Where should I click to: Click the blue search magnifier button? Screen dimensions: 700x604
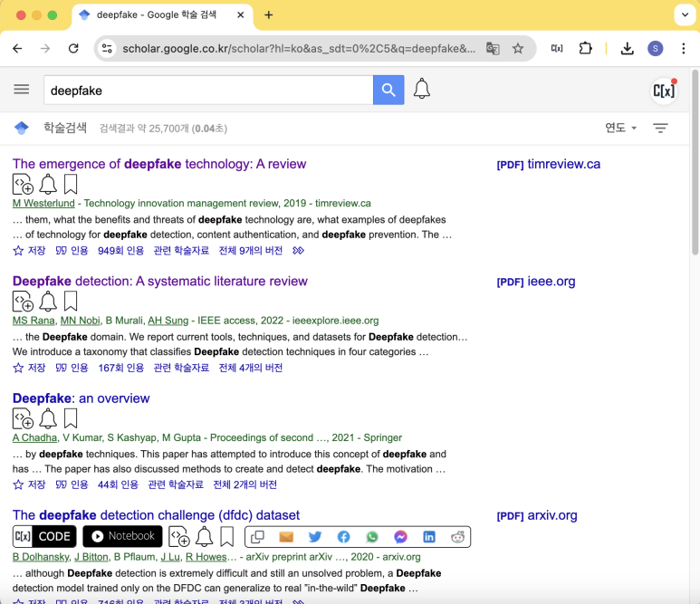click(x=388, y=91)
